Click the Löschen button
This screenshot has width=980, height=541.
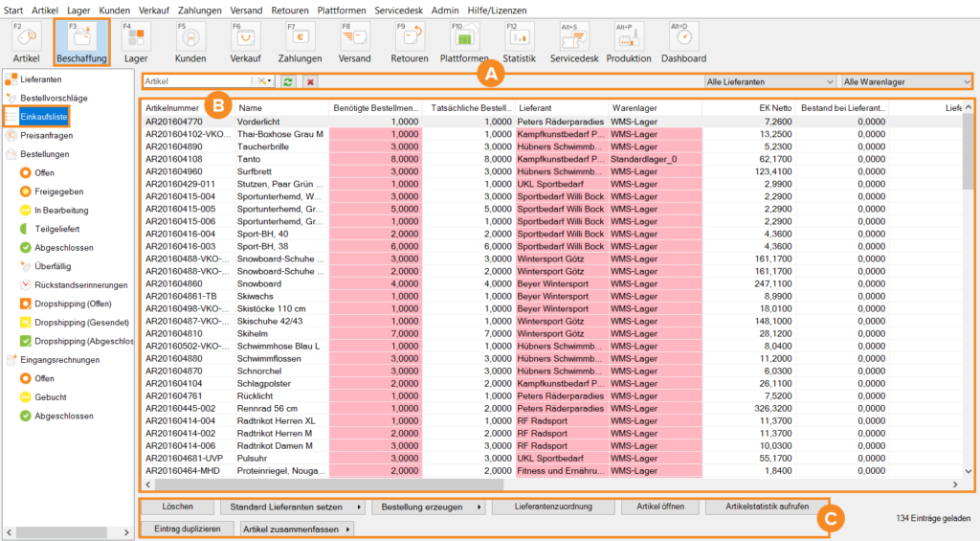[179, 507]
